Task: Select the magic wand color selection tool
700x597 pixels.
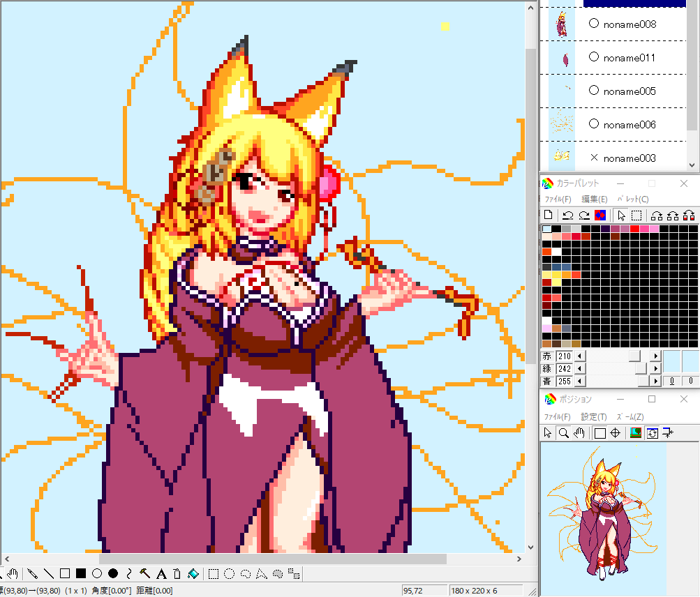Action: pyautogui.click(x=278, y=573)
